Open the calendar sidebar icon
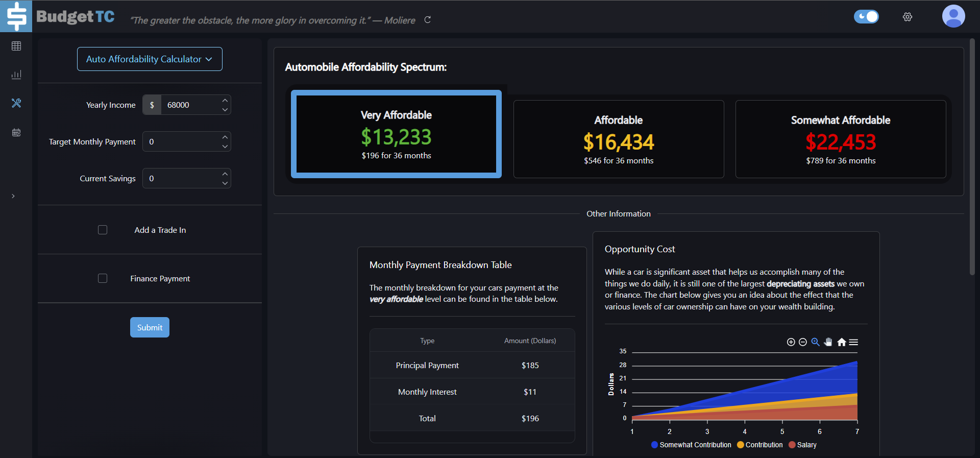The height and width of the screenshot is (458, 980). coord(16,133)
